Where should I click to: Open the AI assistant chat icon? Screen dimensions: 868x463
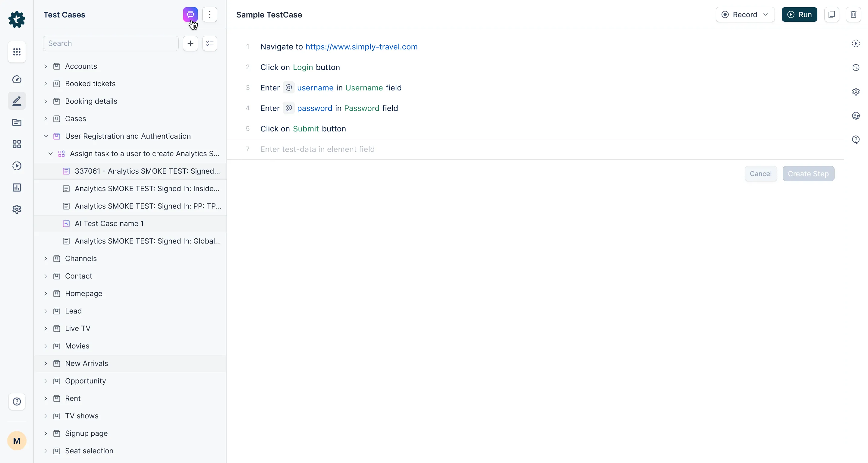tap(190, 14)
